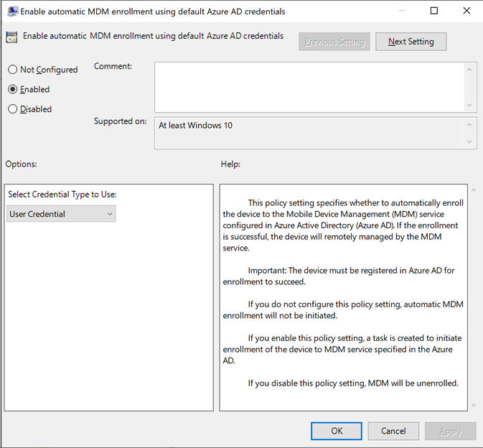Click the Supported on scroll down arrow

[x=469, y=141]
